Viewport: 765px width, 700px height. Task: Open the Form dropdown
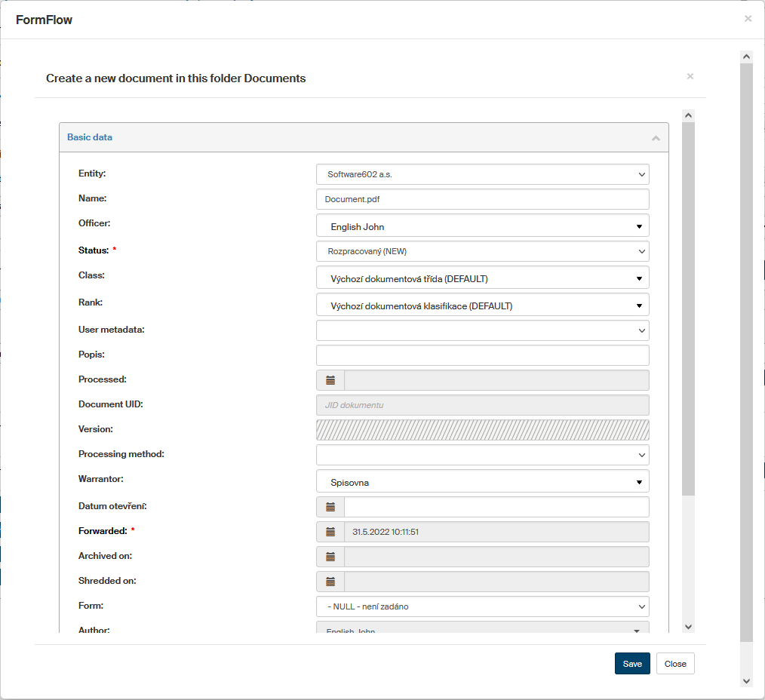pyautogui.click(x=482, y=606)
